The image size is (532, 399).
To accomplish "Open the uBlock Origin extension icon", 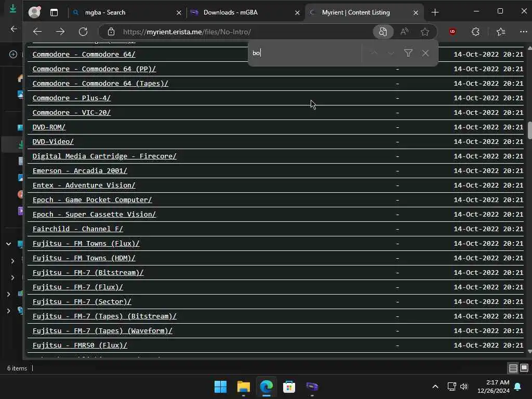I will (453, 32).
